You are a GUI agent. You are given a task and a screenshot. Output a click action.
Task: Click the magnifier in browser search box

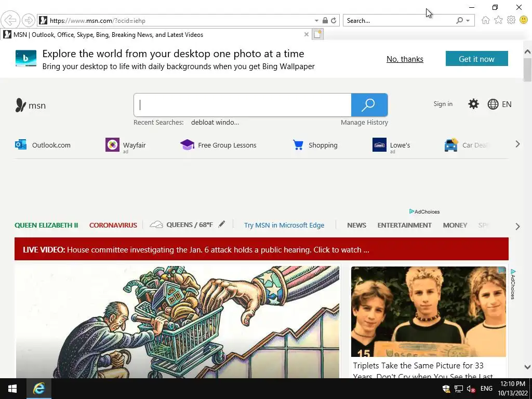point(459,20)
